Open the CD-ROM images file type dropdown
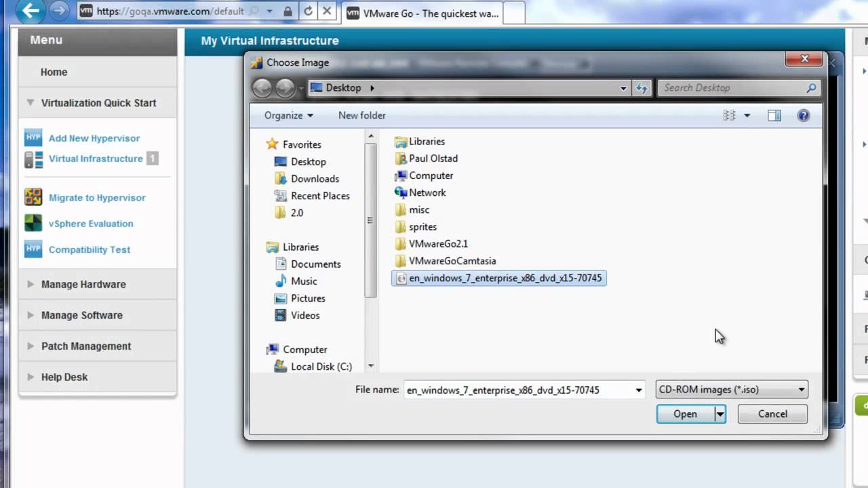This screenshot has height=488, width=868. [732, 390]
